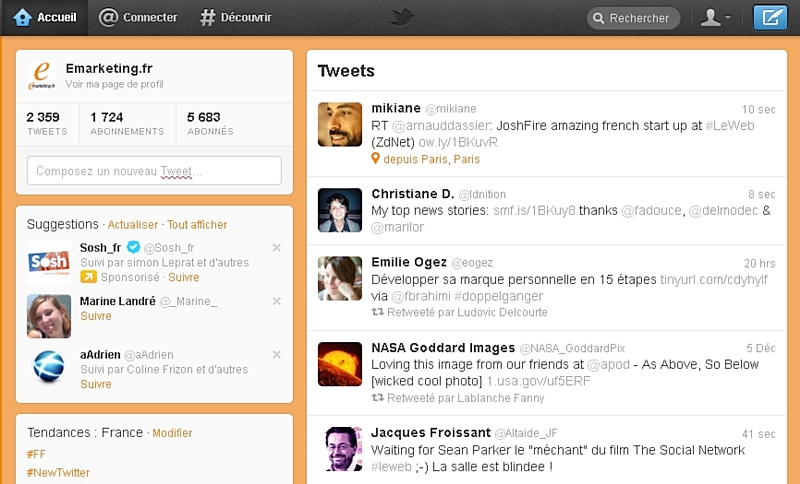The height and width of the screenshot is (484, 800).
Task: Click the @fbrahimi mention
Action: click(420, 296)
